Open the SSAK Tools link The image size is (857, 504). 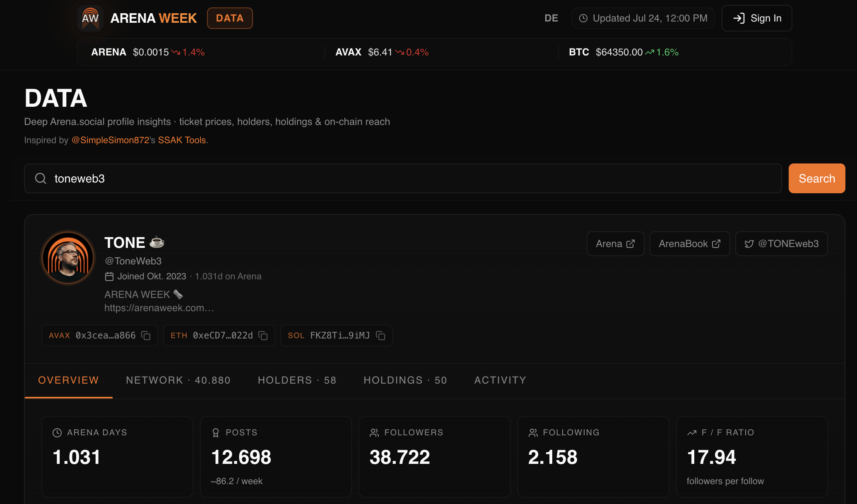click(182, 140)
